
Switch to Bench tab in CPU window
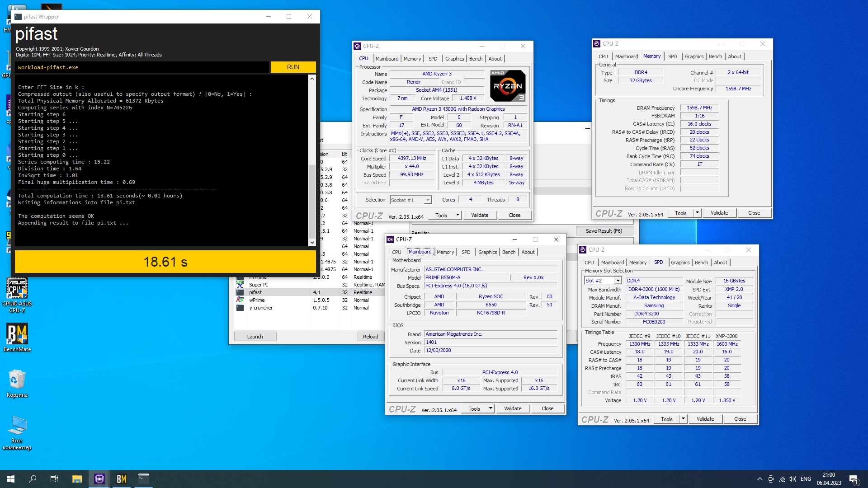click(x=476, y=59)
